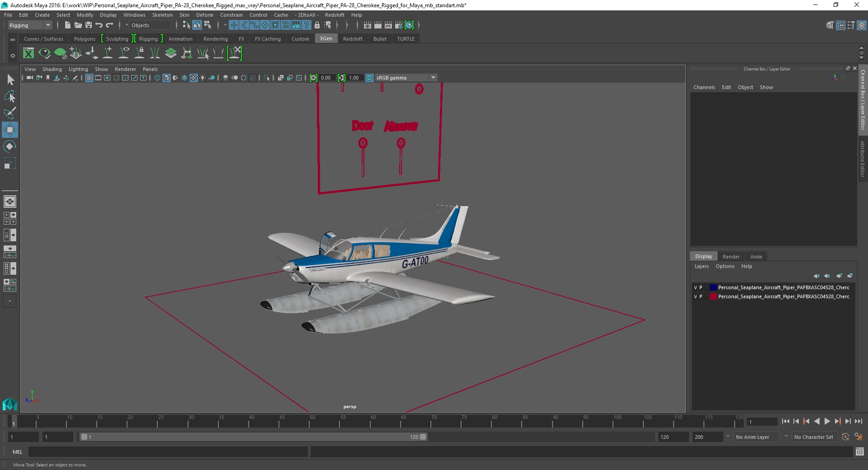
Task: Open the render view clapboard icon
Action: click(x=367, y=25)
